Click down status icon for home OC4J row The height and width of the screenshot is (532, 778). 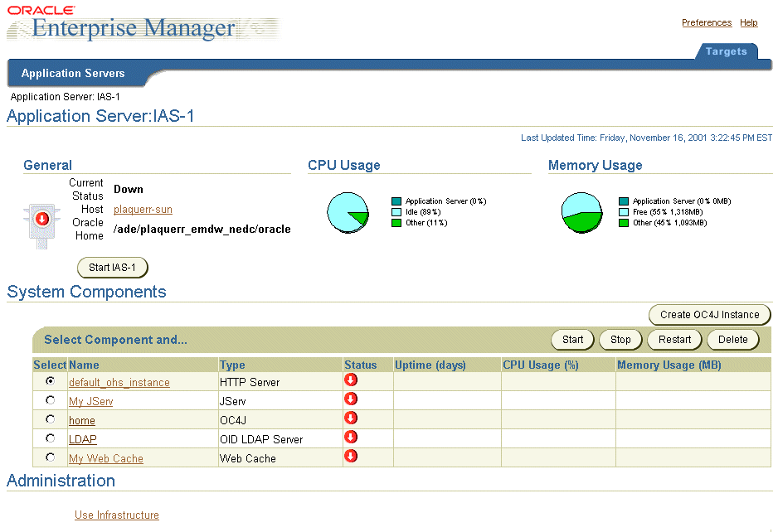tap(351, 418)
